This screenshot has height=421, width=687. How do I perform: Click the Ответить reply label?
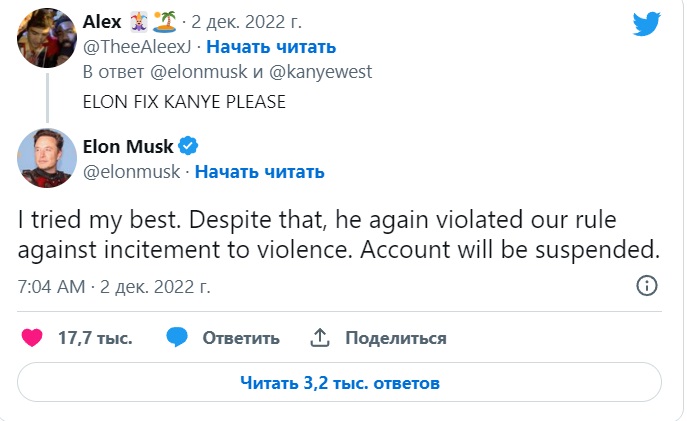coord(240,338)
